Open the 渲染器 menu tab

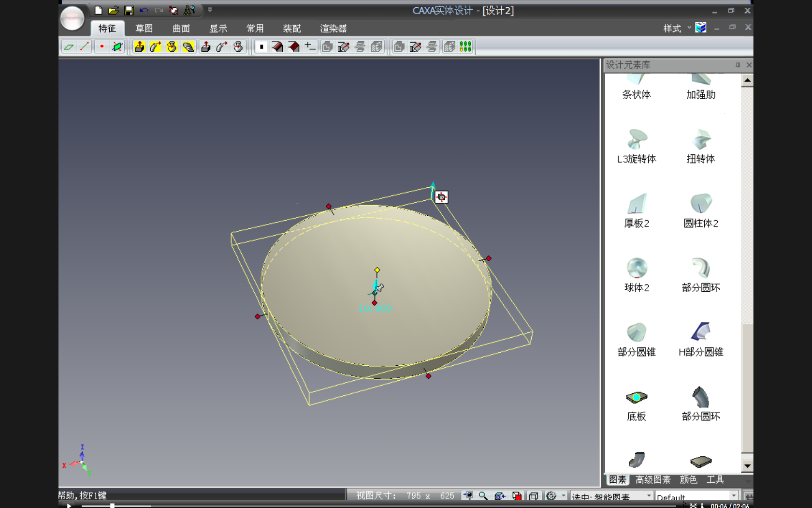(333, 29)
